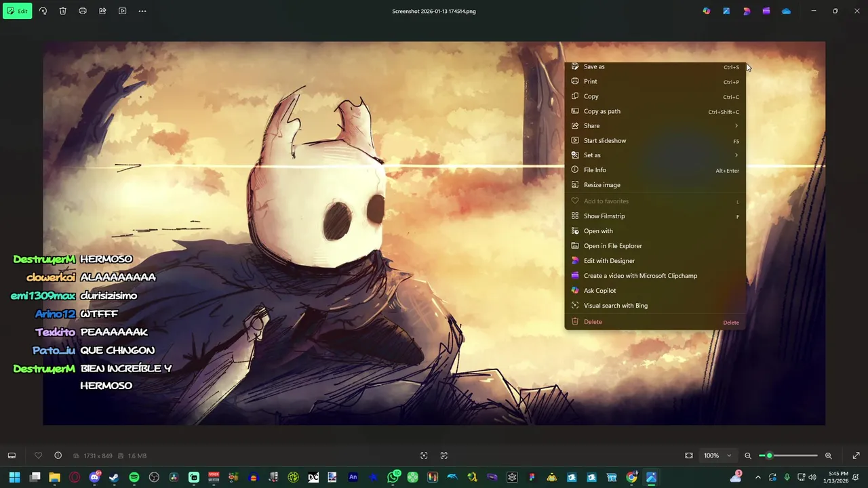
Task: Click the printer icon in top toolbar
Action: 83,11
